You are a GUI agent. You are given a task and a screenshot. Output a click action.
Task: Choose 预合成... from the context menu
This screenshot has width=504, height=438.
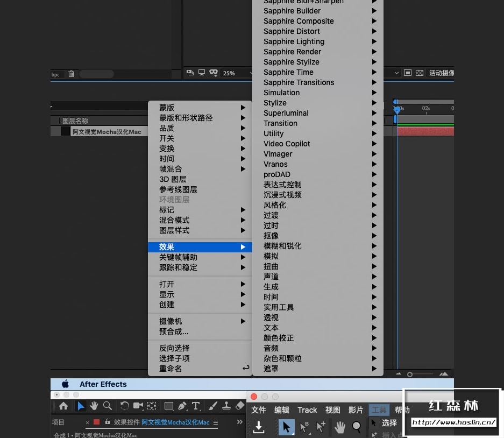(x=200, y=331)
